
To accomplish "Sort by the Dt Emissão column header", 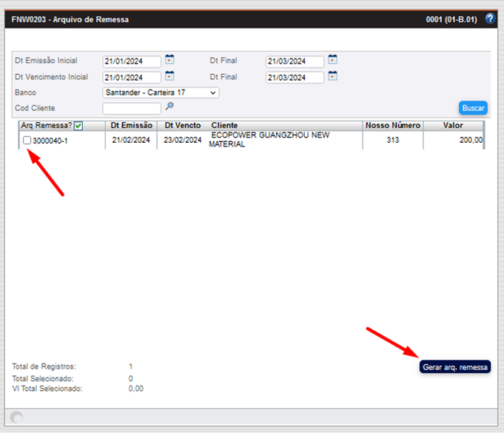I will [x=131, y=126].
